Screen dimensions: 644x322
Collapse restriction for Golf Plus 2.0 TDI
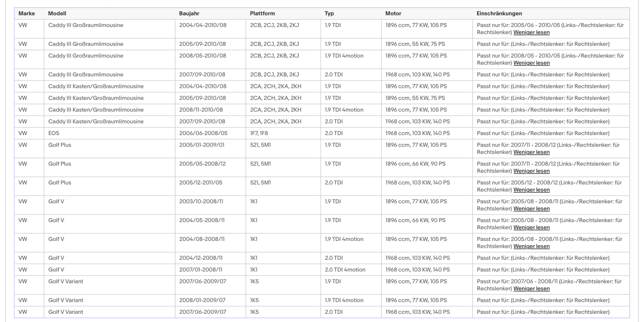(x=531, y=190)
